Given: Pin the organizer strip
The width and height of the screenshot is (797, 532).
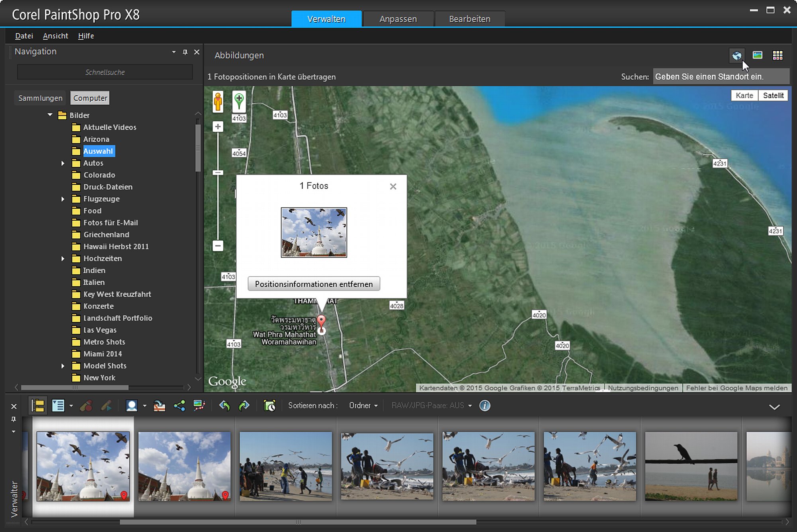Looking at the screenshot, I should point(14,419).
